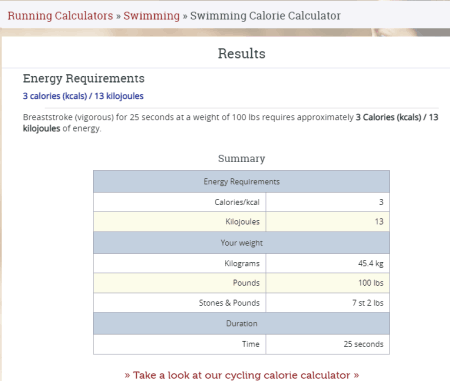Click the Kilojoules label cell
This screenshot has height=381, width=450.
coord(180,222)
